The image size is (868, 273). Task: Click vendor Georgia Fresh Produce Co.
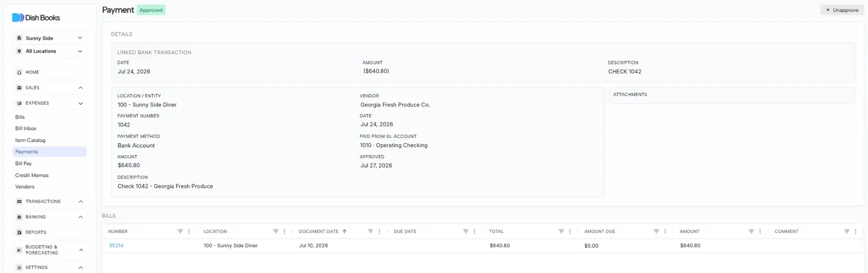[395, 105]
